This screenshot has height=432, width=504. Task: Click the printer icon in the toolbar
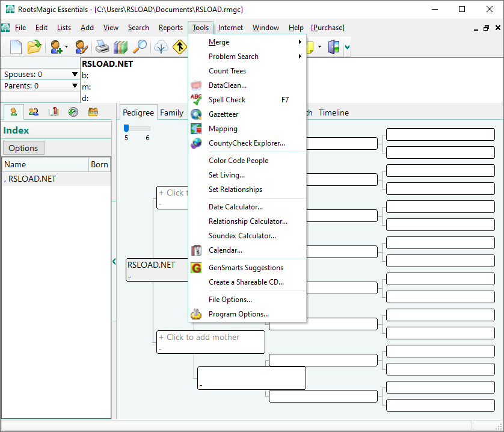[102, 47]
